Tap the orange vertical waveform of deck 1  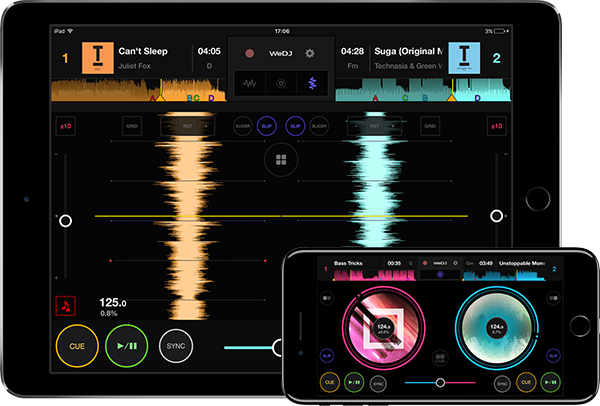(188, 216)
